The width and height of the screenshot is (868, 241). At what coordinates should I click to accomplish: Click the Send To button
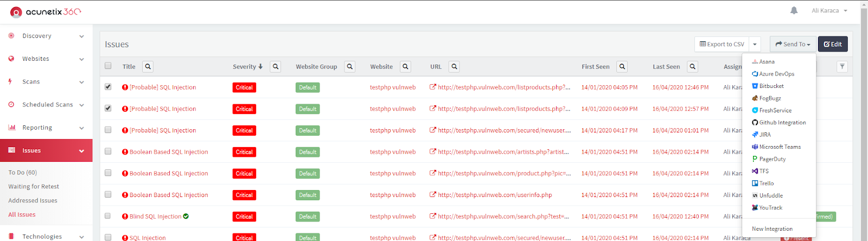(x=793, y=44)
